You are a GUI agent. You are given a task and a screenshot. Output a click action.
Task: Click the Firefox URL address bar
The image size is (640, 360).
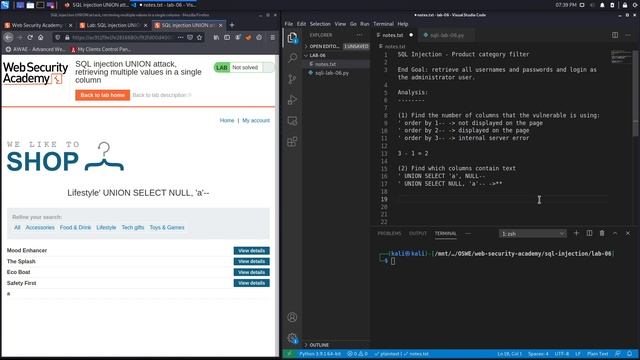(122, 37)
